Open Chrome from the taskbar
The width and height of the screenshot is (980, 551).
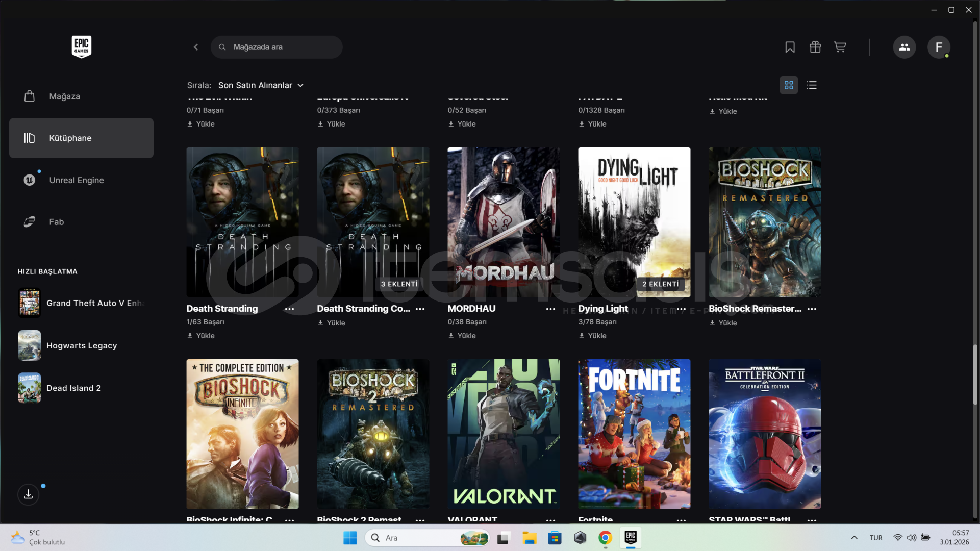click(x=605, y=538)
